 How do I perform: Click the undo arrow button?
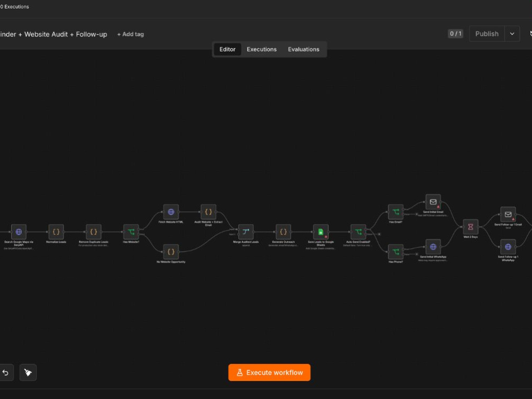click(6, 372)
